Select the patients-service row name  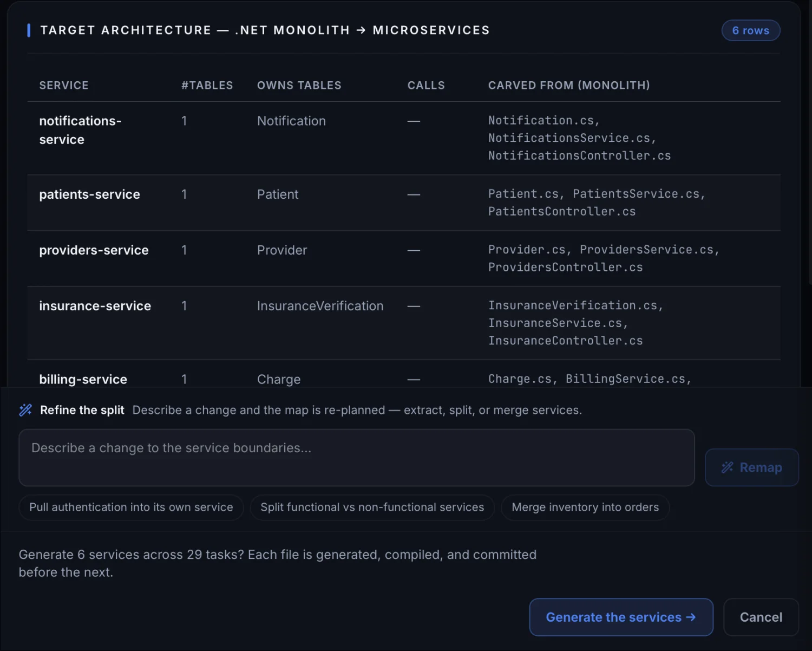click(x=89, y=194)
